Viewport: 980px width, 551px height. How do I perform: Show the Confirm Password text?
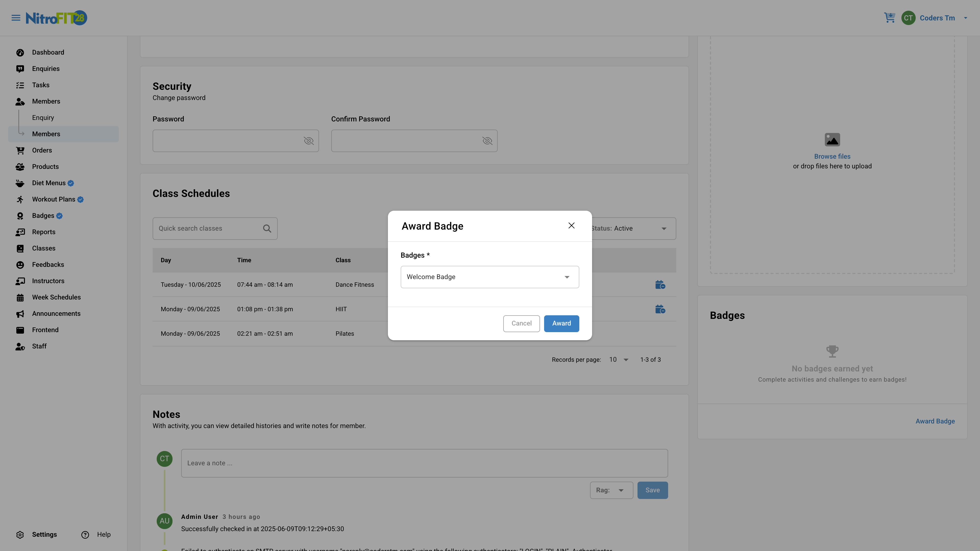(x=487, y=141)
